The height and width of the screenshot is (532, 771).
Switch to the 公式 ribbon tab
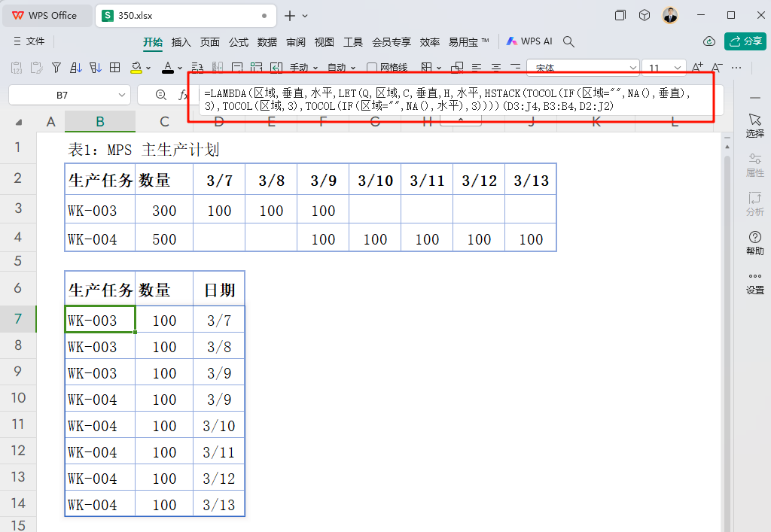point(239,42)
